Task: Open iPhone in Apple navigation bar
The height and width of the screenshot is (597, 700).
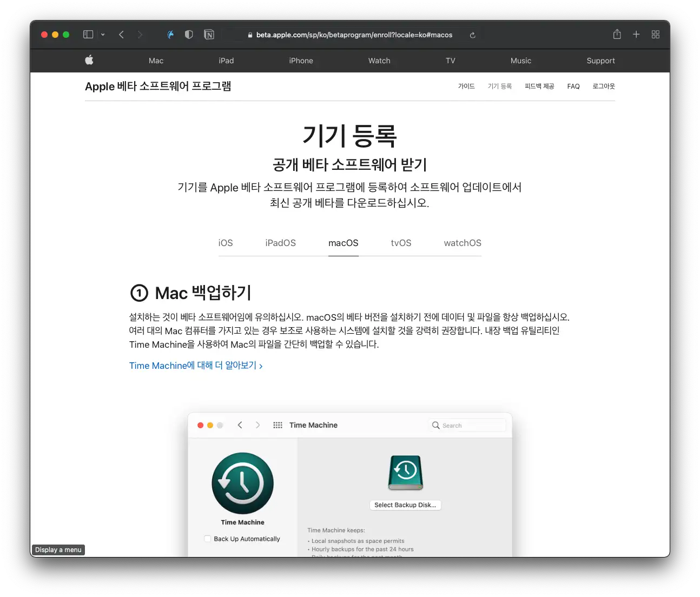Action: (301, 61)
